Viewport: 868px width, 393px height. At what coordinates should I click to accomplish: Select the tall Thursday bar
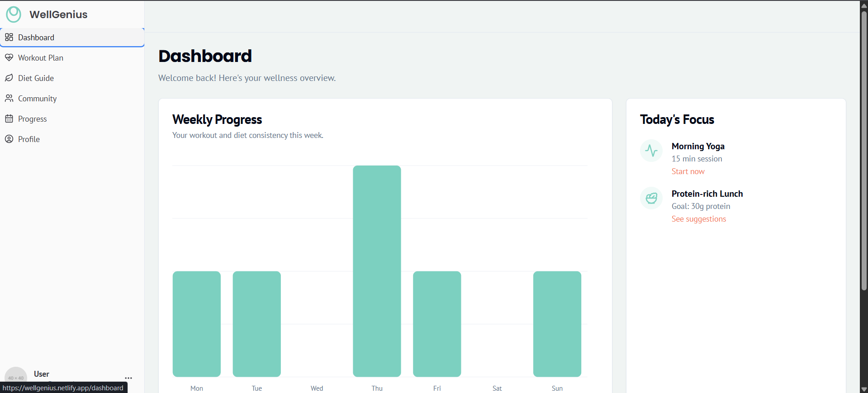pyautogui.click(x=377, y=271)
